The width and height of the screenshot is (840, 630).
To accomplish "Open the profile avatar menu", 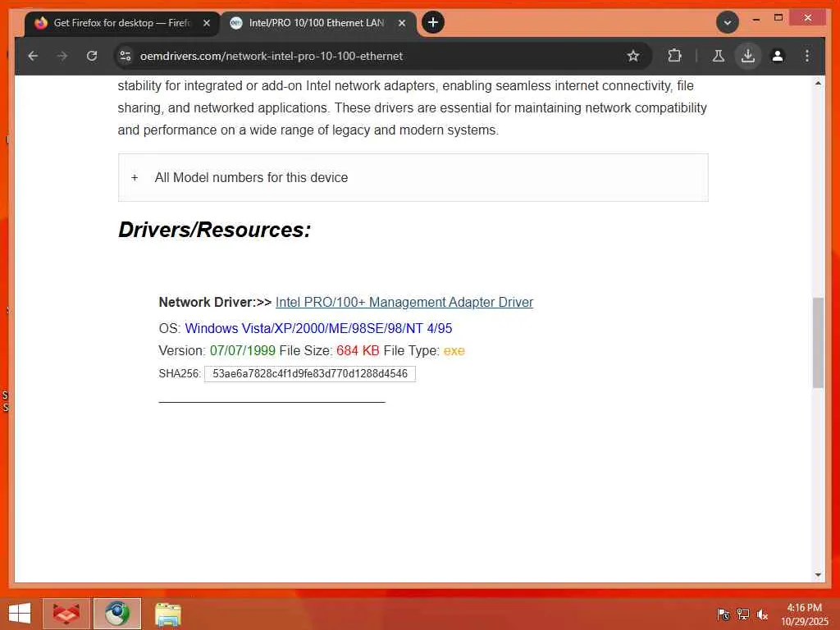I will pos(778,56).
